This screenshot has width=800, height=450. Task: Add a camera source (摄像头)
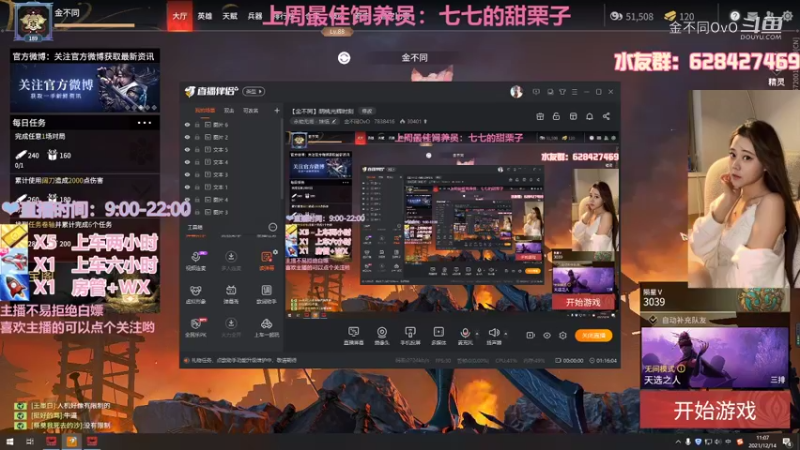coord(382,335)
